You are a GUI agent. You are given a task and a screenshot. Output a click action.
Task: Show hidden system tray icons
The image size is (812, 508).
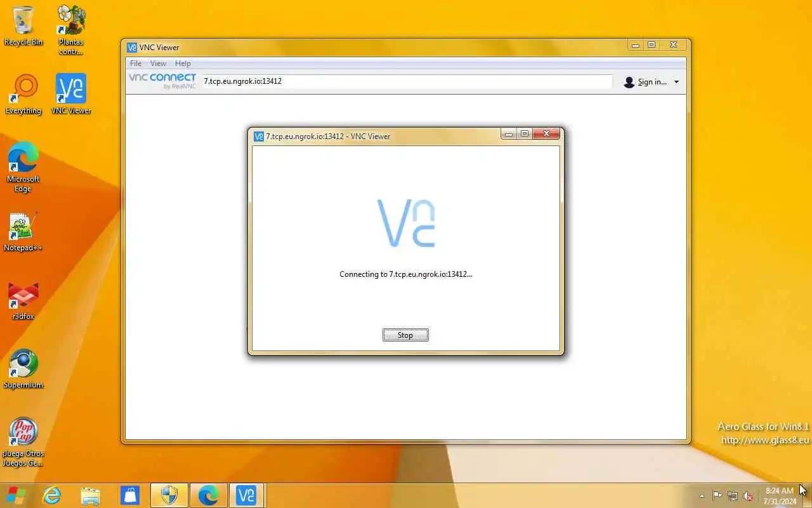pos(702,496)
